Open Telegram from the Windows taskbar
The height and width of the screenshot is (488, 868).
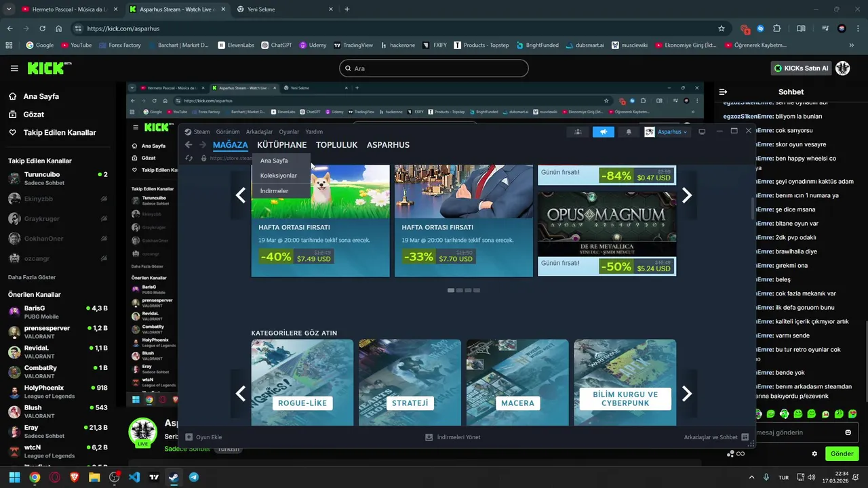pyautogui.click(x=194, y=477)
